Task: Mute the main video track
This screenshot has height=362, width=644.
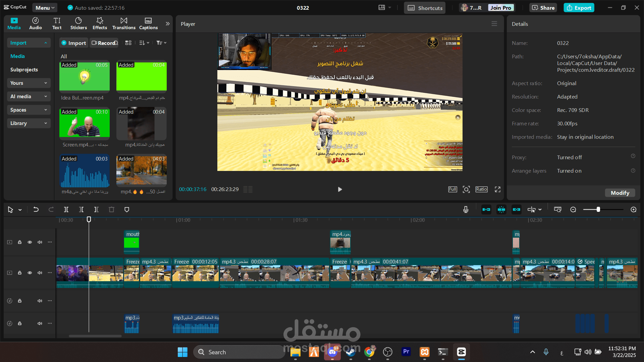Action: [40, 273]
